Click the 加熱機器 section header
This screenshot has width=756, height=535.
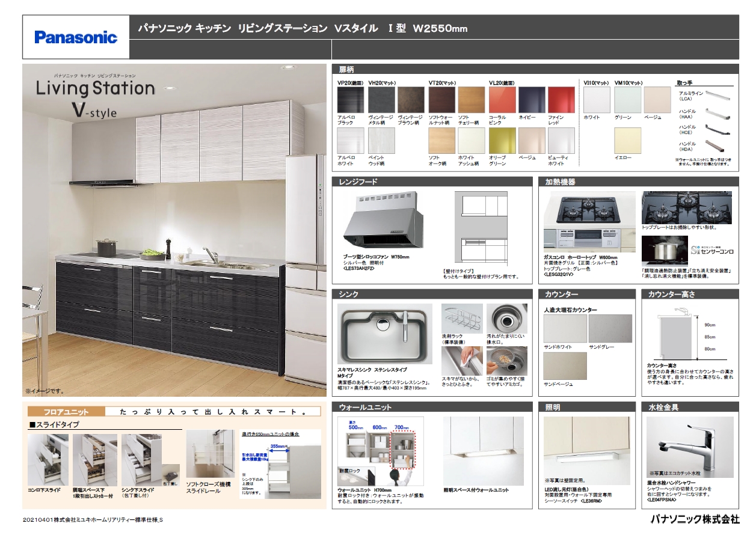639,181
